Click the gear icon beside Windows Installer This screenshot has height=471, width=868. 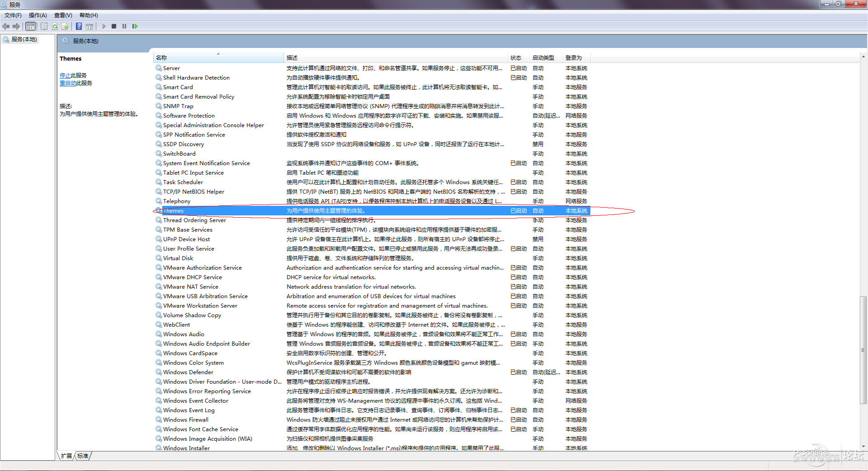coord(159,448)
